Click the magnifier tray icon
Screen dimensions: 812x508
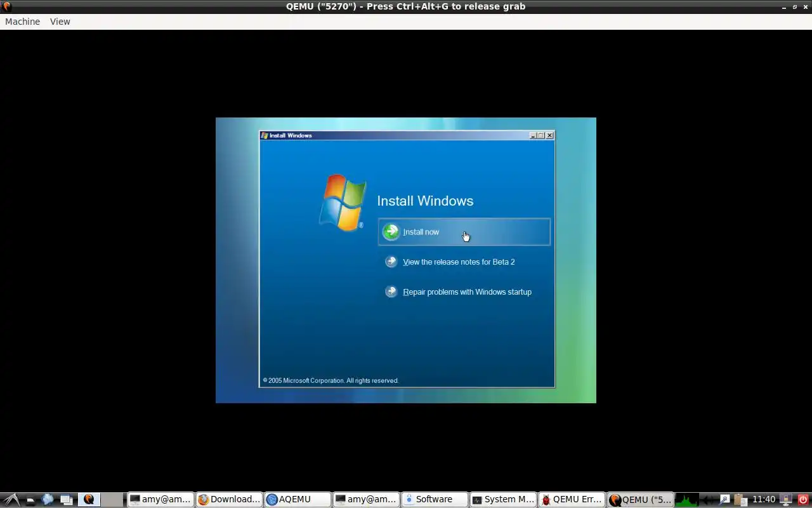[x=725, y=499]
